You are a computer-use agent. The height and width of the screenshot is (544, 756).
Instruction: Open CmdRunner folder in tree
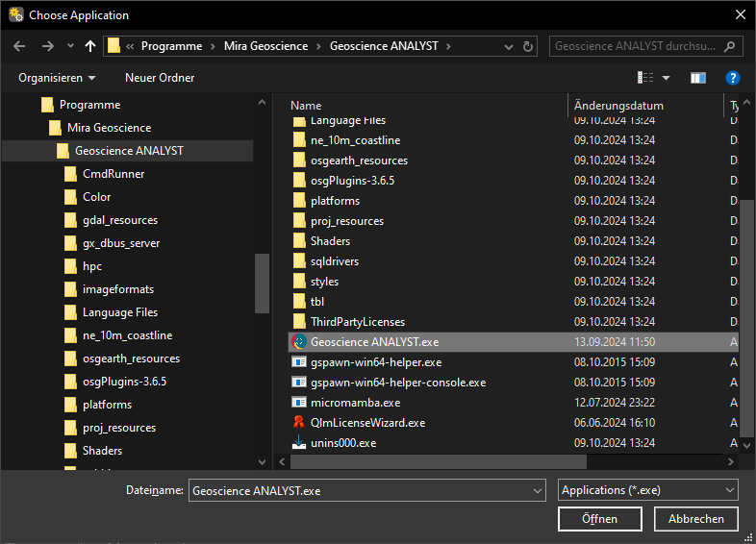113,174
